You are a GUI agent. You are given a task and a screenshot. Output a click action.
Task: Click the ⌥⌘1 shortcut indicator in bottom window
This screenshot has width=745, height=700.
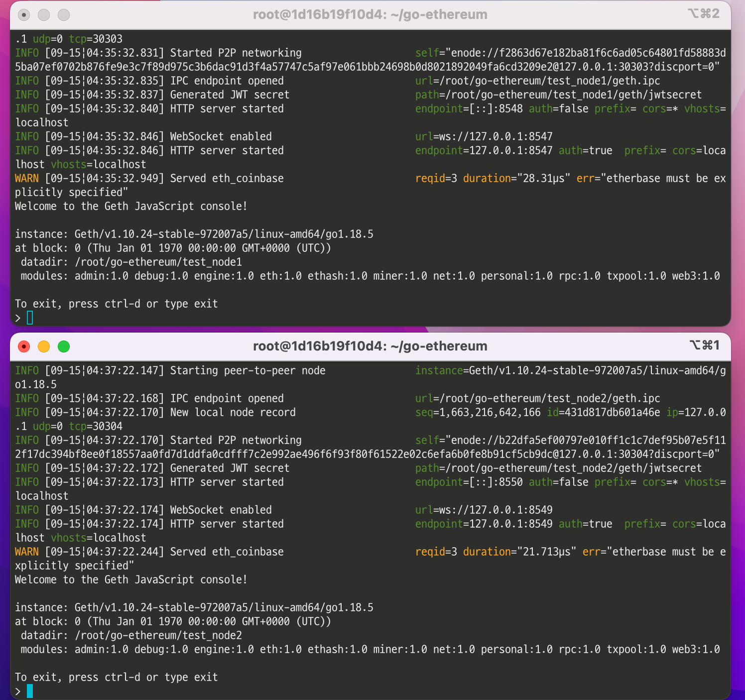pos(705,345)
